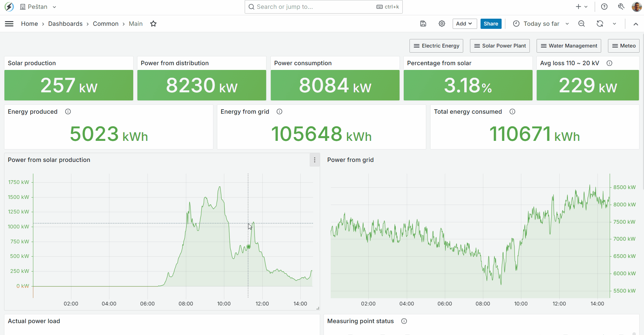Refresh the dashboard data

600,23
